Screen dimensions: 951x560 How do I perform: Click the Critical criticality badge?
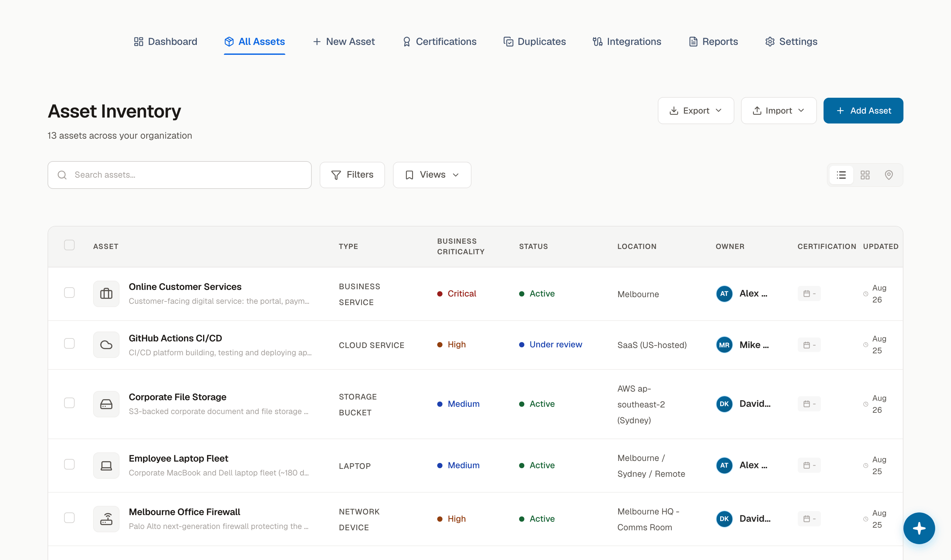(457, 294)
